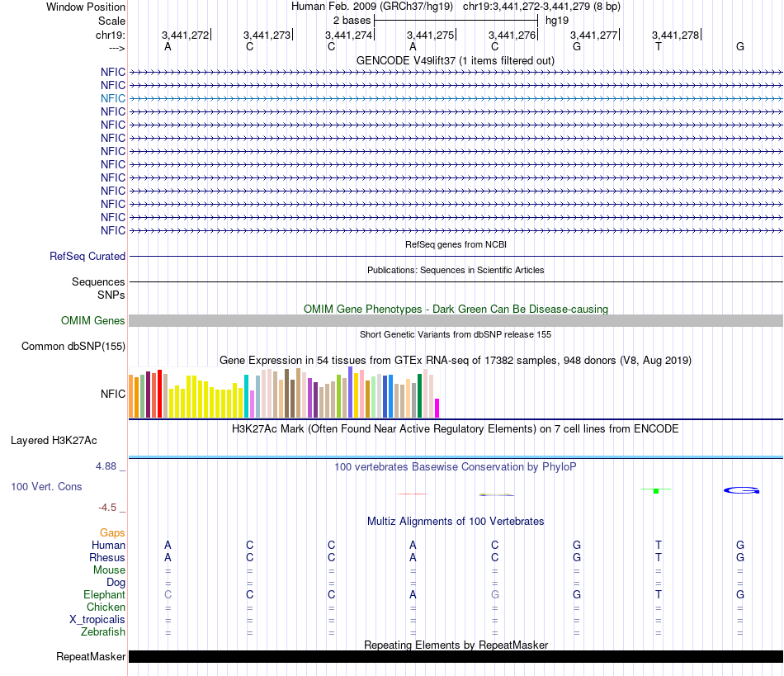Click the Window Position label

click(86, 7)
